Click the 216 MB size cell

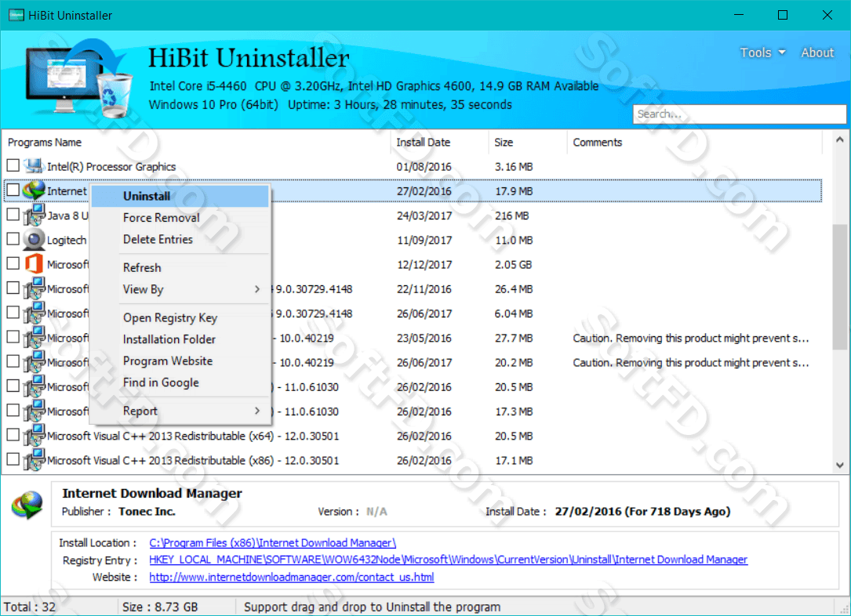(512, 216)
